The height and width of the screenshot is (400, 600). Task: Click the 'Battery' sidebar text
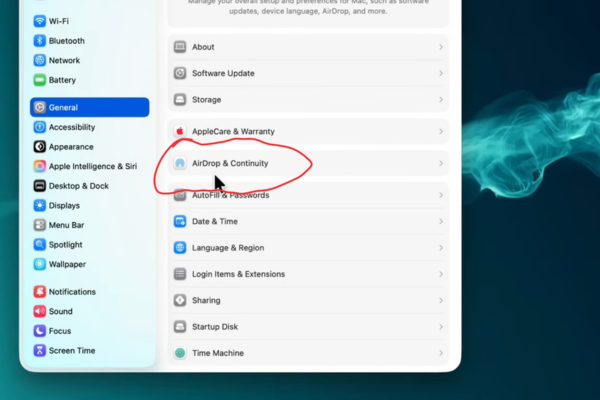point(62,80)
